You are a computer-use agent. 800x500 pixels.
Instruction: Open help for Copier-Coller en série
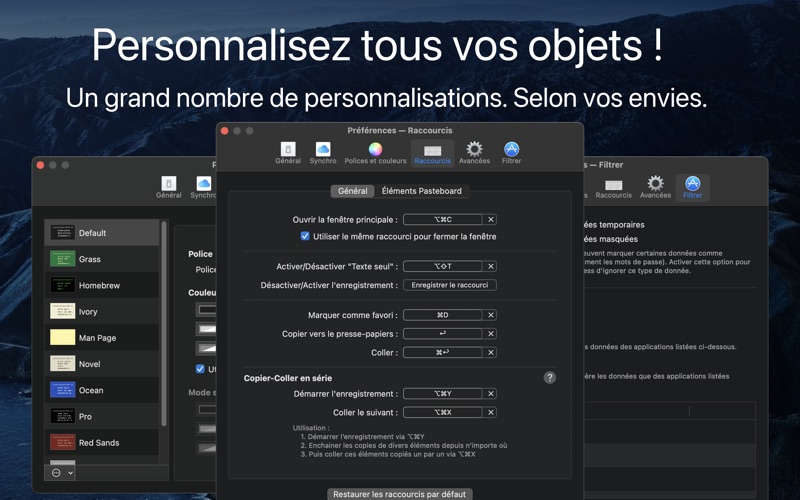(549, 378)
